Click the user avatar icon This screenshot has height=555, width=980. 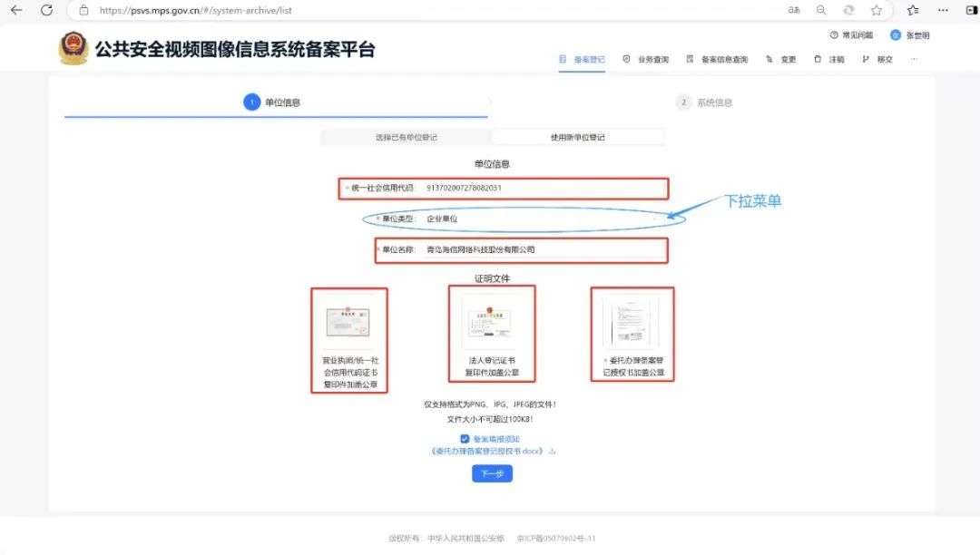point(896,35)
